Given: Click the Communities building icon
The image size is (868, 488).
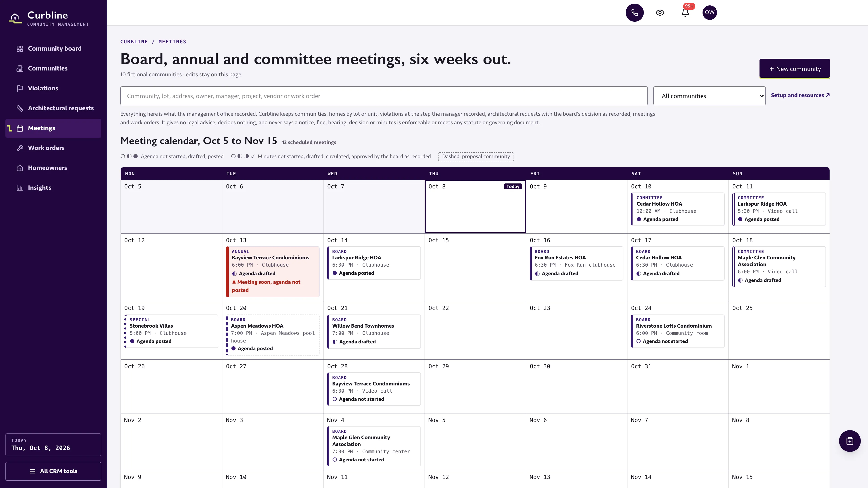Looking at the screenshot, I should pyautogui.click(x=20, y=68).
